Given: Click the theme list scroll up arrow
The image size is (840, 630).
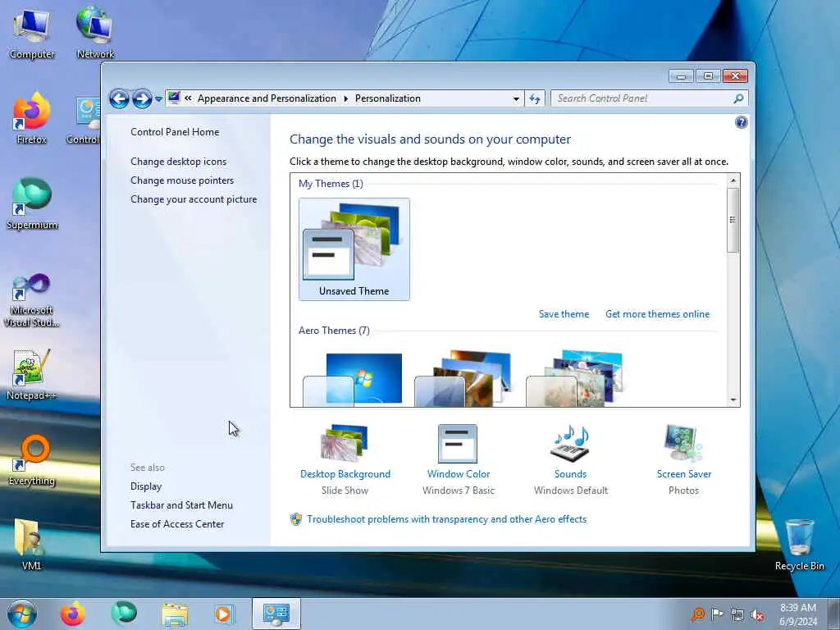Looking at the screenshot, I should pos(733,180).
